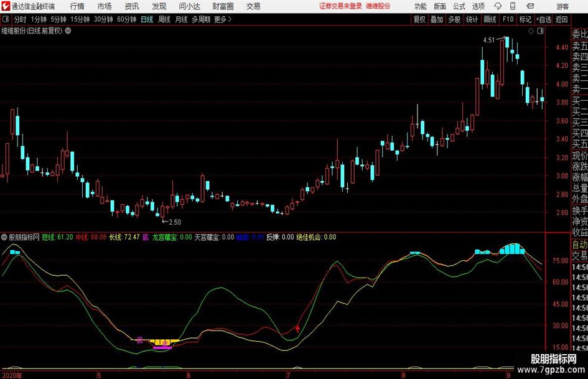Switch to the 30分钟 period tab
This screenshot has width=588, height=379.
point(103,19)
